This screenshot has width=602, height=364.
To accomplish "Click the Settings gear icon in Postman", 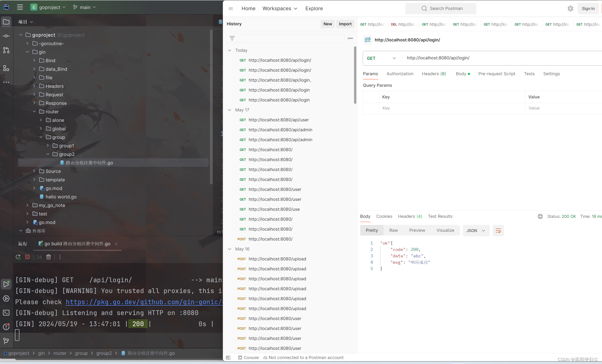I will pos(571,8).
